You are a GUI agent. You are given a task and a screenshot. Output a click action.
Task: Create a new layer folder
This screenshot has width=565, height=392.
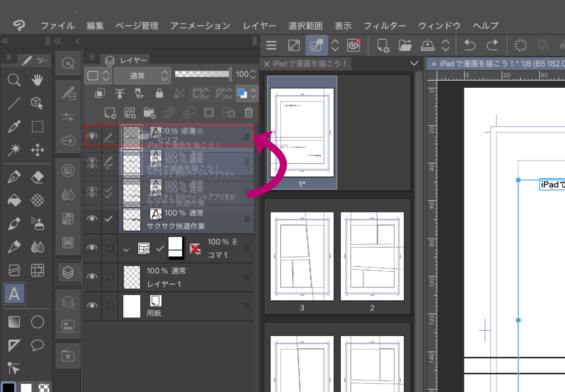(149, 112)
